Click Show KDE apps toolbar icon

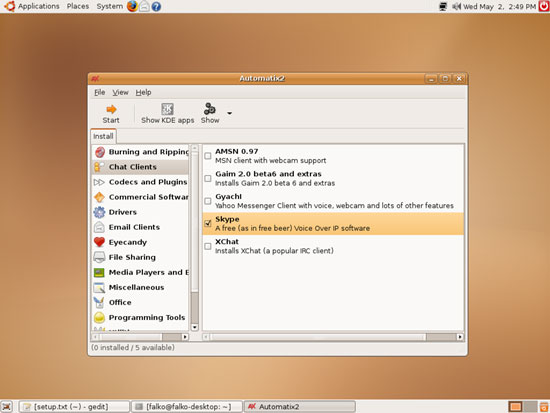point(167,109)
